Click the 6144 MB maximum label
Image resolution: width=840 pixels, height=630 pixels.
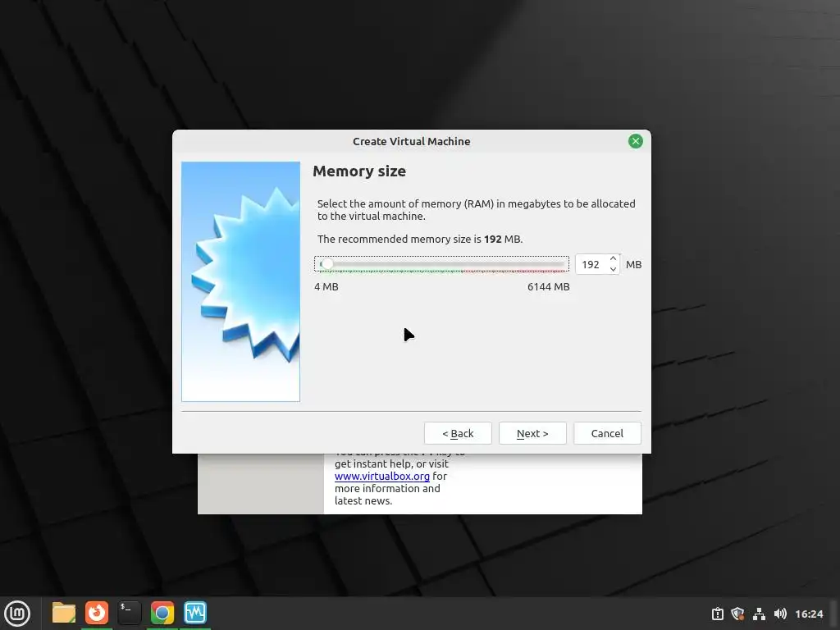coord(548,286)
